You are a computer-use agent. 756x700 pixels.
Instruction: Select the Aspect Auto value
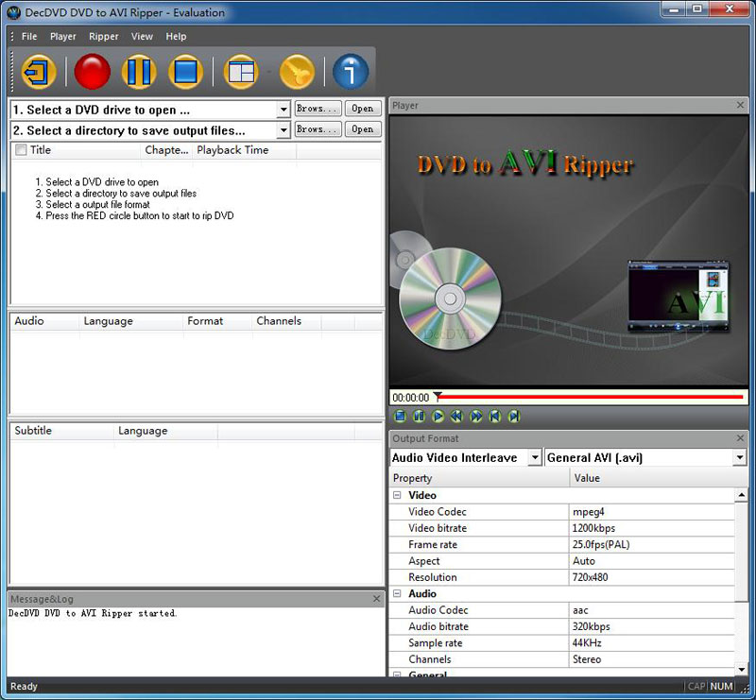tap(652, 561)
